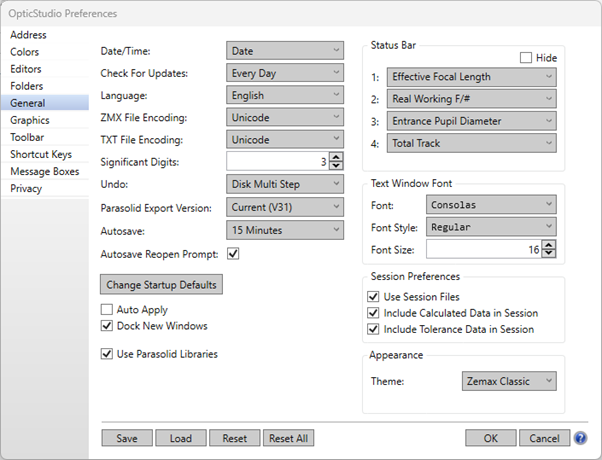
Task: Uncheck Autosave Reopen Prompt
Action: click(233, 254)
